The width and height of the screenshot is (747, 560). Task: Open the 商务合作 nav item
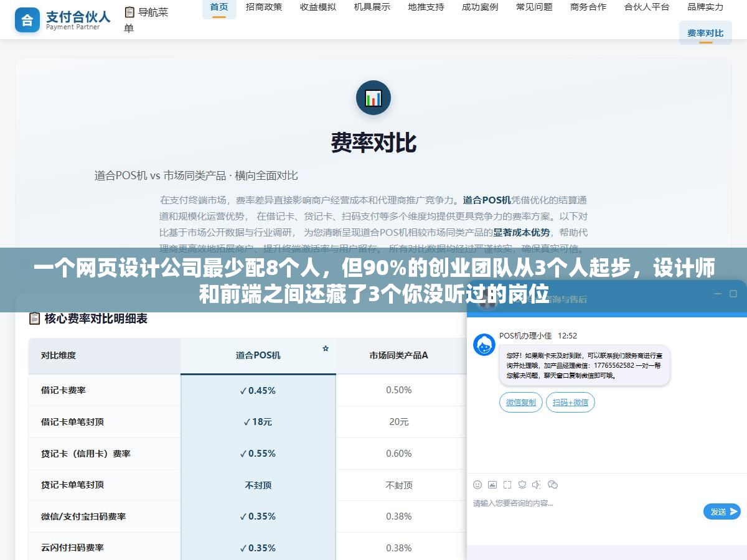[588, 7]
